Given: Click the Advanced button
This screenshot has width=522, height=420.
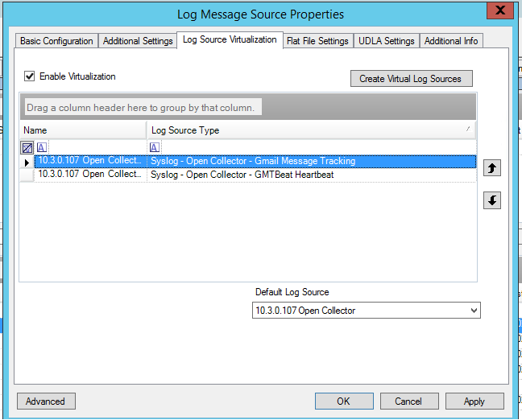Looking at the screenshot, I should coord(45,401).
